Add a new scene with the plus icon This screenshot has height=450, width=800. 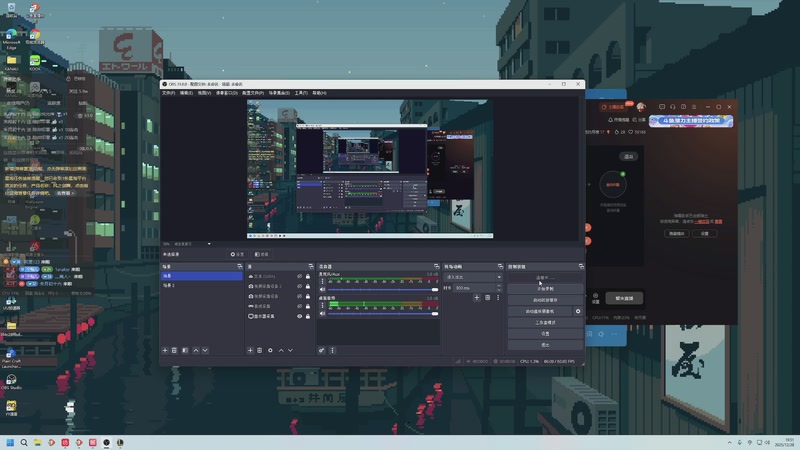(165, 351)
